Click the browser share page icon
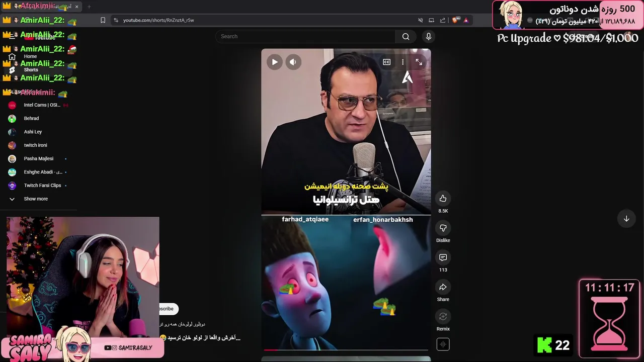Screen dimensions: 644x362 [x=442, y=20]
